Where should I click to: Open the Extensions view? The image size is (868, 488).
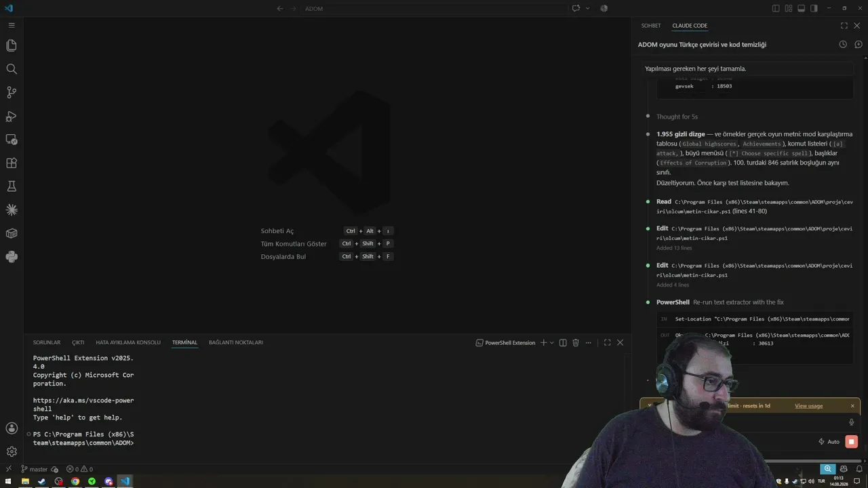tap(12, 163)
